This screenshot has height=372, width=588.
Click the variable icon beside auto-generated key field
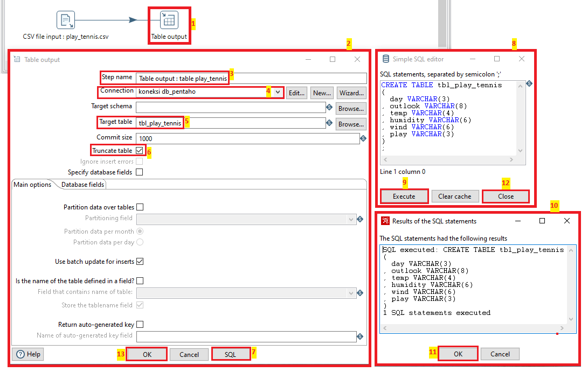tap(359, 336)
